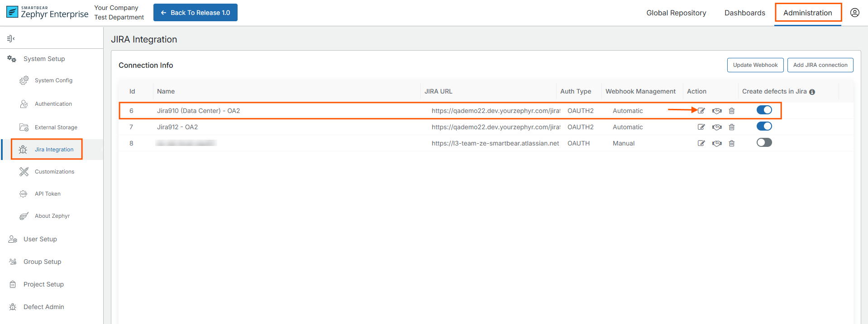
Task: Click the 'Manual' webhook management cell
Action: 624,143
